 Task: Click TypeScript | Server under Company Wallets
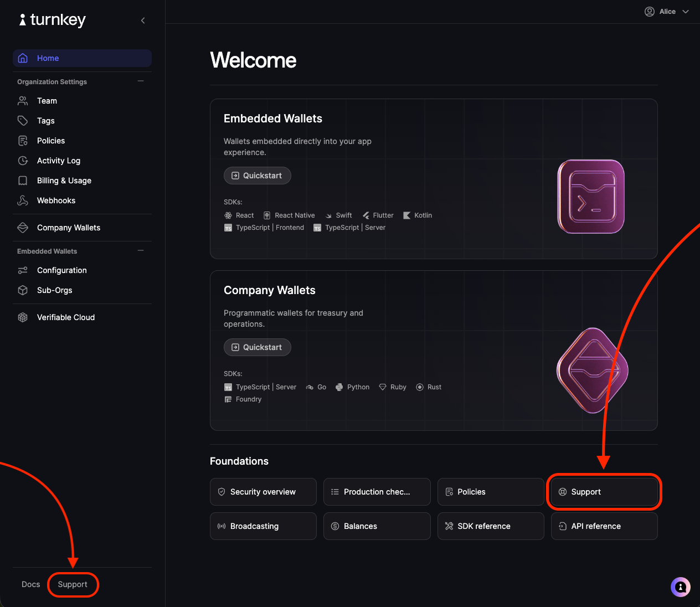pyautogui.click(x=260, y=387)
